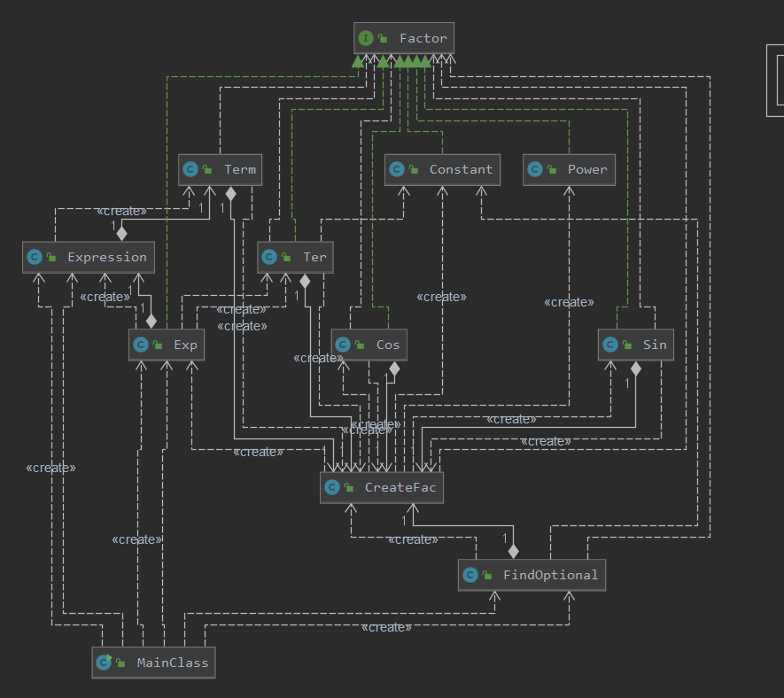Screen dimensions: 784x698
Task: Click the class icon on Power node
Action: (x=535, y=169)
